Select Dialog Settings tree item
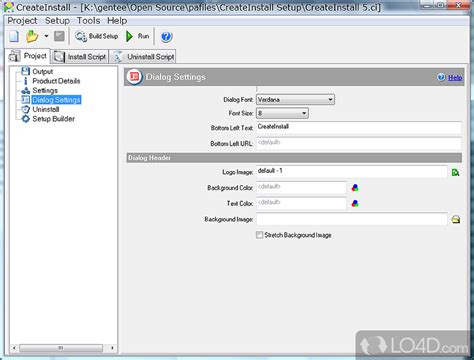Viewport: 474px width, 360px height. 56,100
